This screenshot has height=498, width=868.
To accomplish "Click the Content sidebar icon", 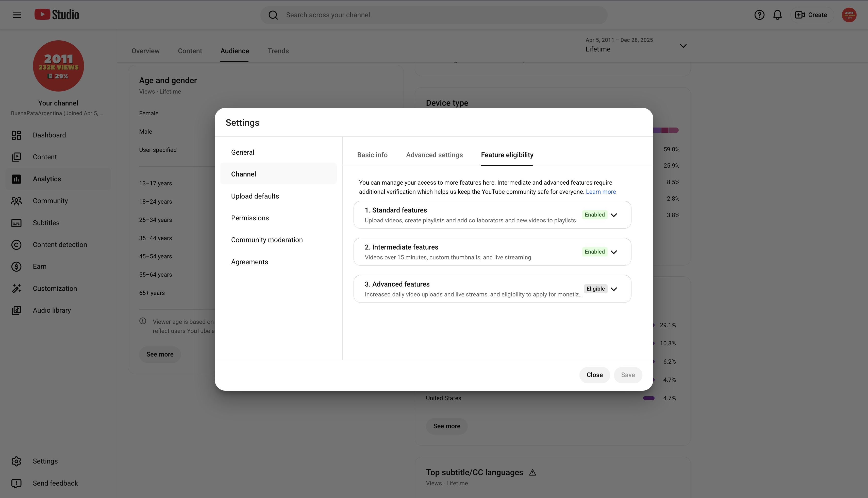I will [x=16, y=157].
